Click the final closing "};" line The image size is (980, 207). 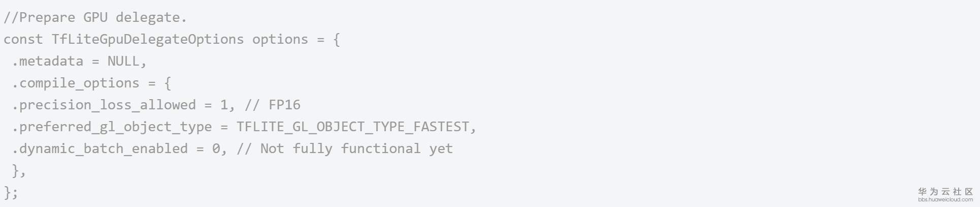pyautogui.click(x=11, y=193)
